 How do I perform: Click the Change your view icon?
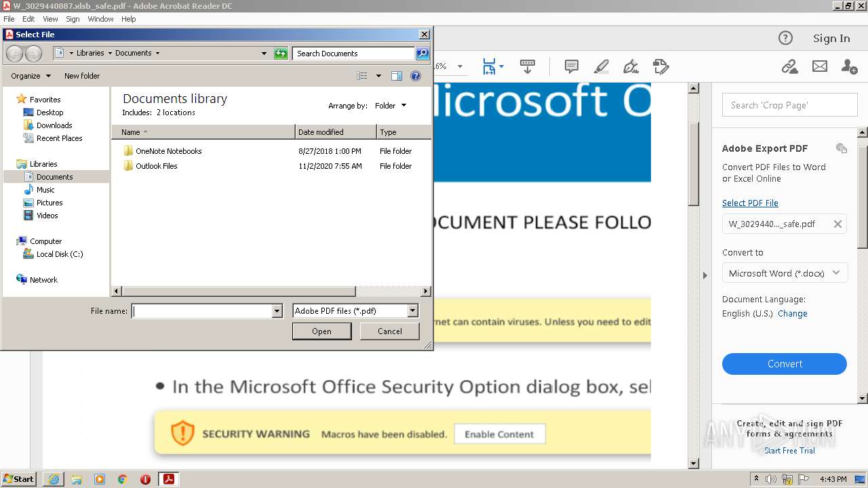click(362, 76)
